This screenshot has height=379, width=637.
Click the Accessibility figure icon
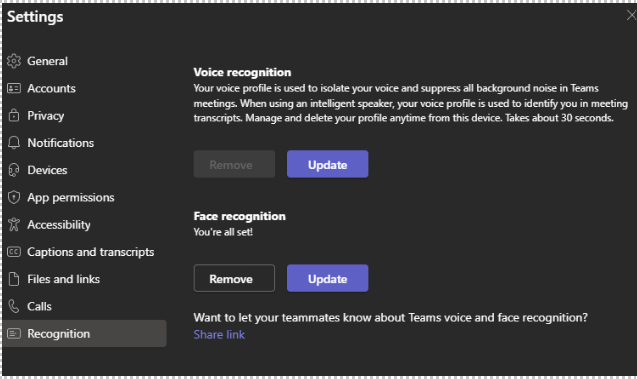pos(14,224)
